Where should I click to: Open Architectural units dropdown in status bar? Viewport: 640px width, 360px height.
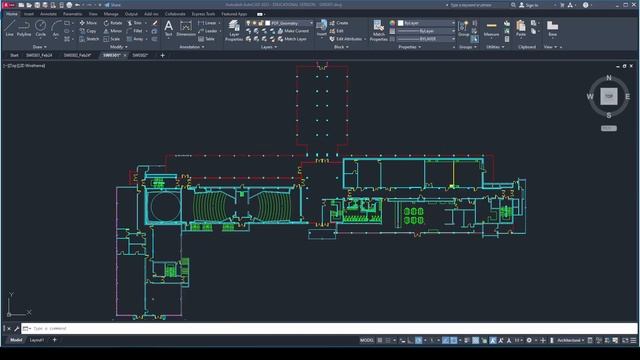click(571, 340)
